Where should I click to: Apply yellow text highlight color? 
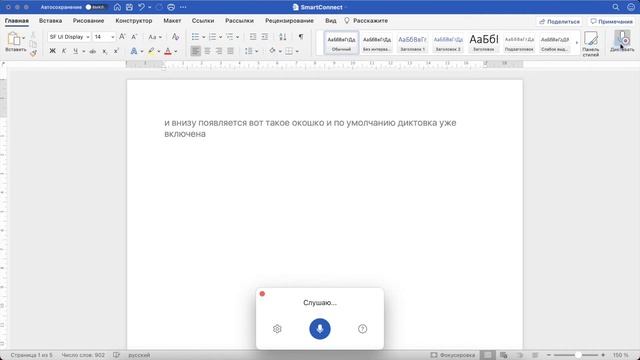click(x=151, y=51)
